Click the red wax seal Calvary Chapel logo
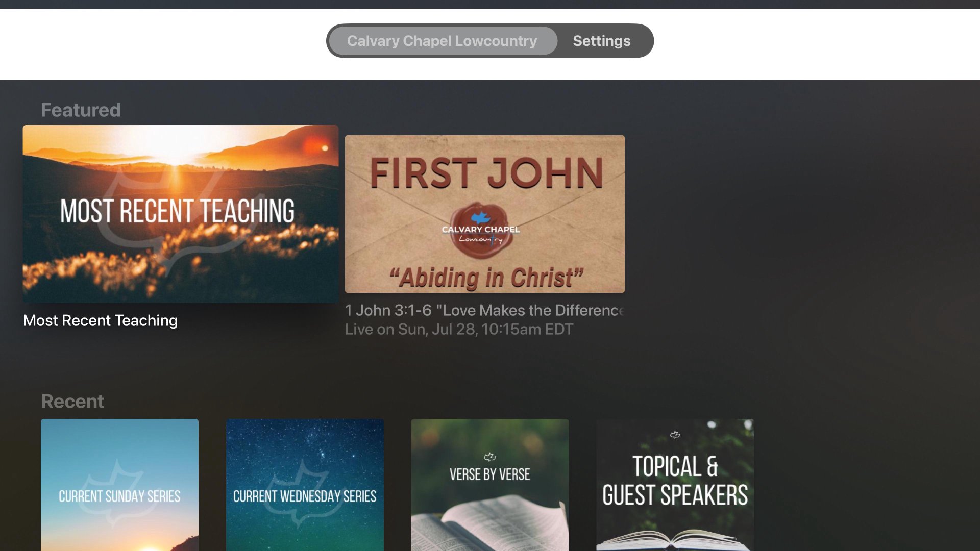980x551 pixels. coord(480,231)
